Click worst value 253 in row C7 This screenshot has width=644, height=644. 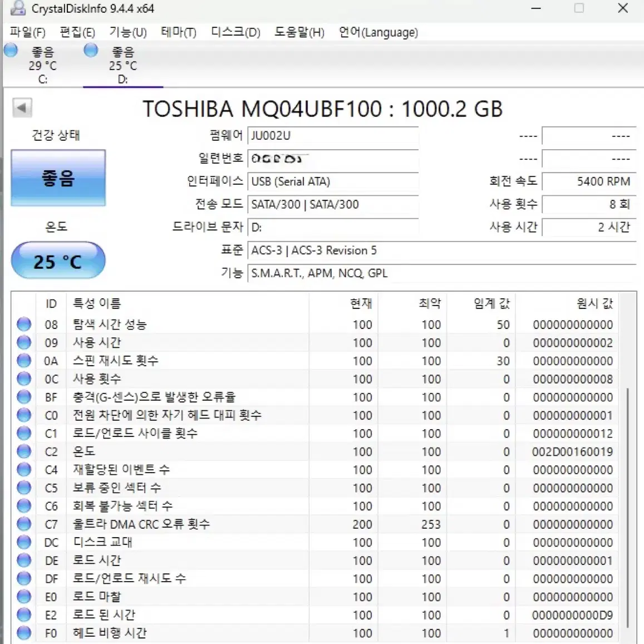[x=431, y=524]
